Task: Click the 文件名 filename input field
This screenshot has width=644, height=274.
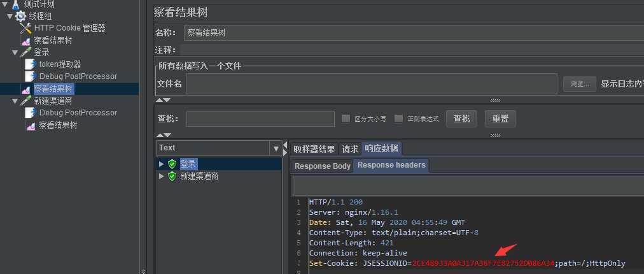Action: [x=371, y=84]
